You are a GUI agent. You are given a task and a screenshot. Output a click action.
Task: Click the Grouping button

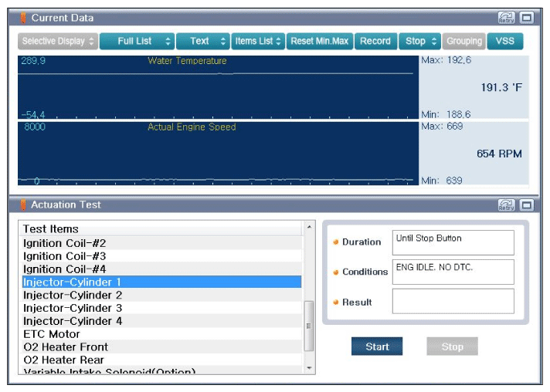click(464, 42)
